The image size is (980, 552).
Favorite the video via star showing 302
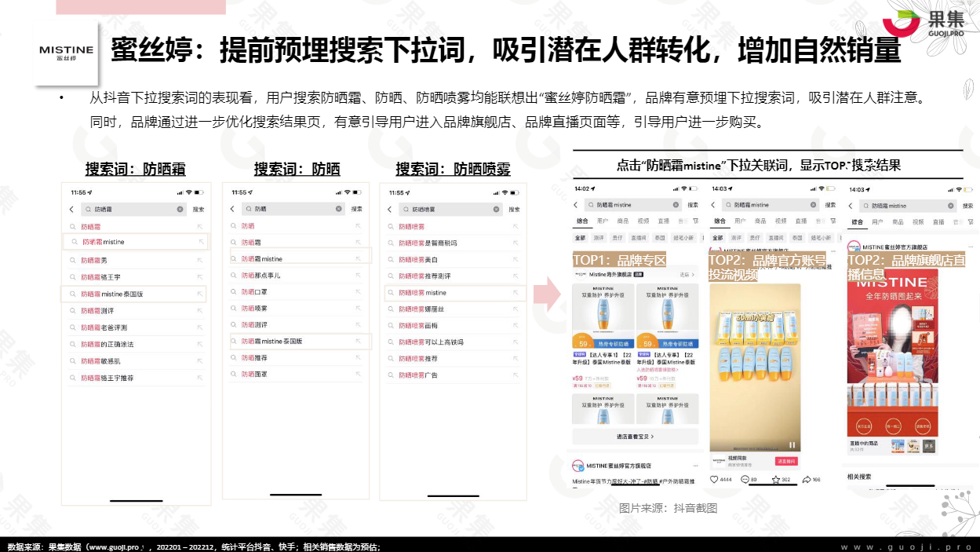pos(776,479)
